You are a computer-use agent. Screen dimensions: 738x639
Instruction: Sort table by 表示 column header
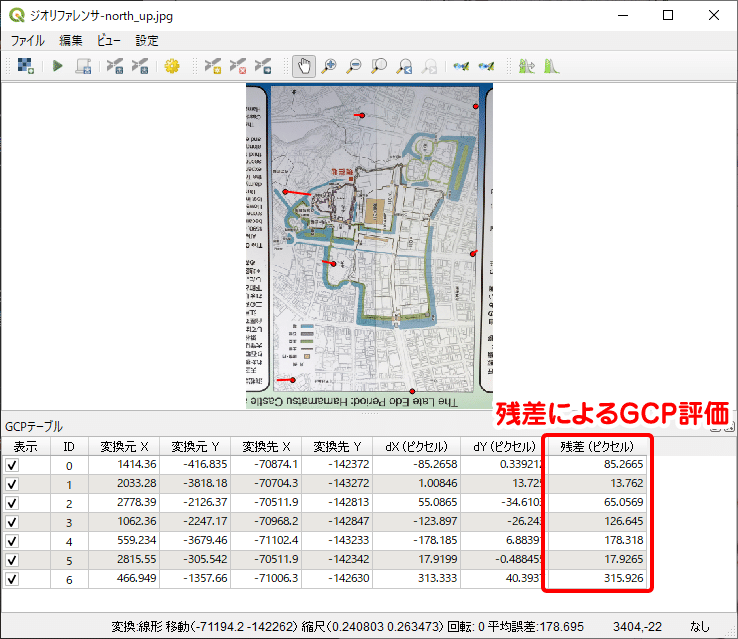(x=25, y=447)
